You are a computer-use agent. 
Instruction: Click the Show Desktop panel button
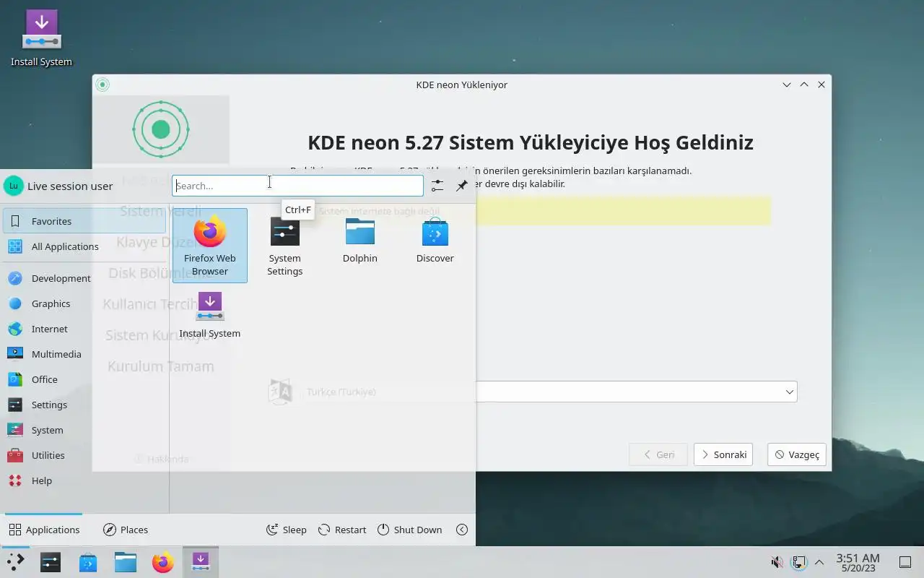905,562
